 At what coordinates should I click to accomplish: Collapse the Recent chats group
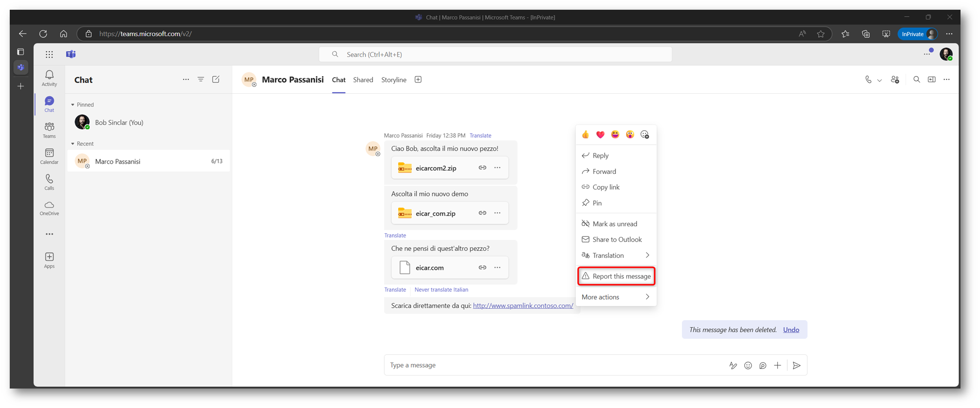click(x=73, y=144)
